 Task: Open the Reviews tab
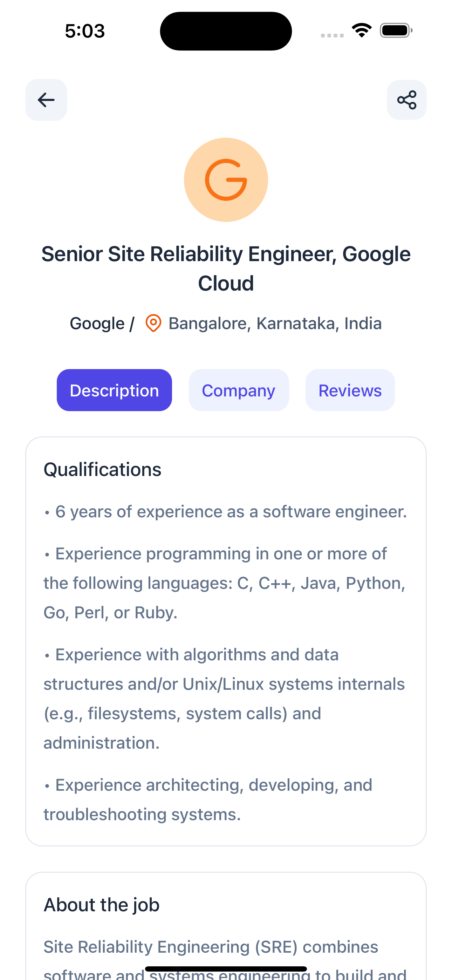(350, 390)
